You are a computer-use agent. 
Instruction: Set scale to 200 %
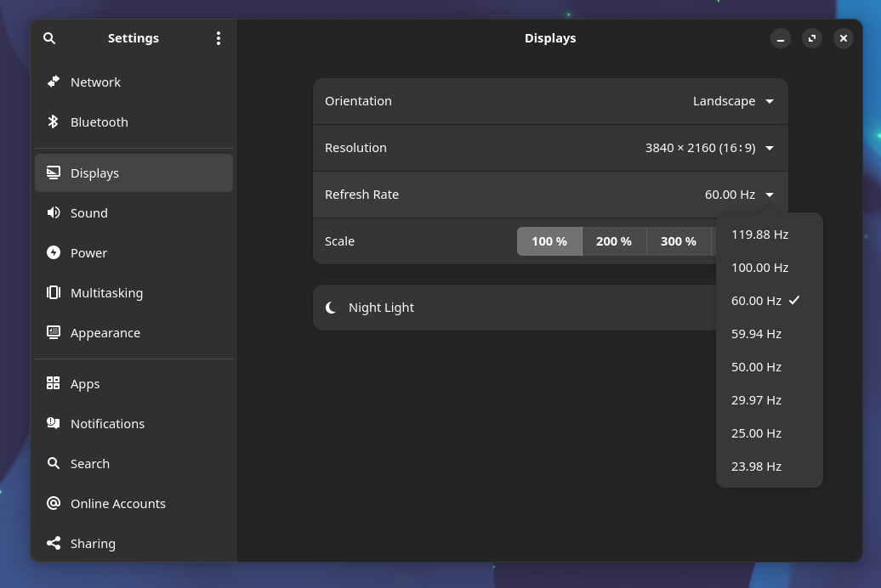(614, 241)
